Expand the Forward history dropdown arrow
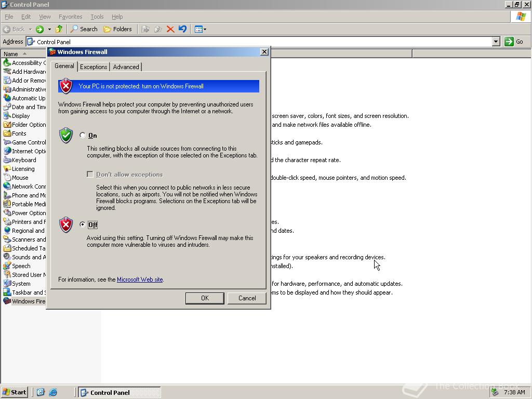The width and height of the screenshot is (532, 399). click(x=49, y=29)
